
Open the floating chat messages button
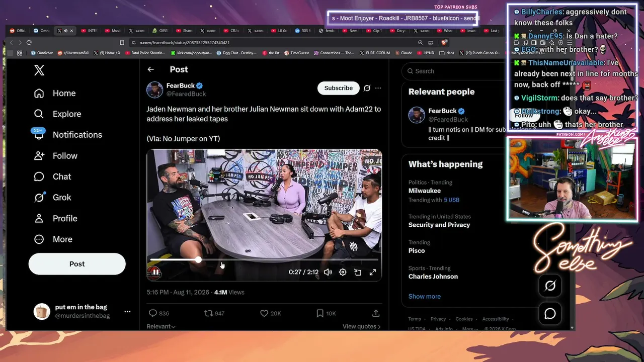click(x=550, y=314)
